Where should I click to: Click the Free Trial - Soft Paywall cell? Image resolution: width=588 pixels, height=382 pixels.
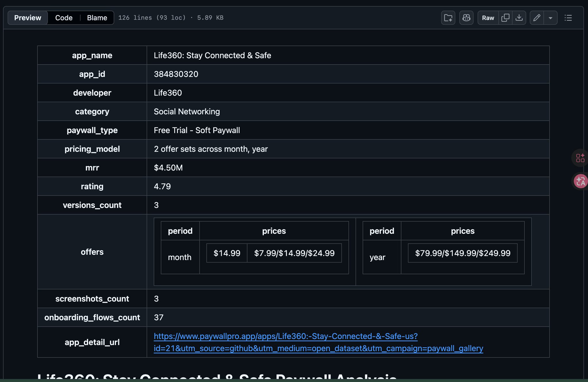point(348,130)
